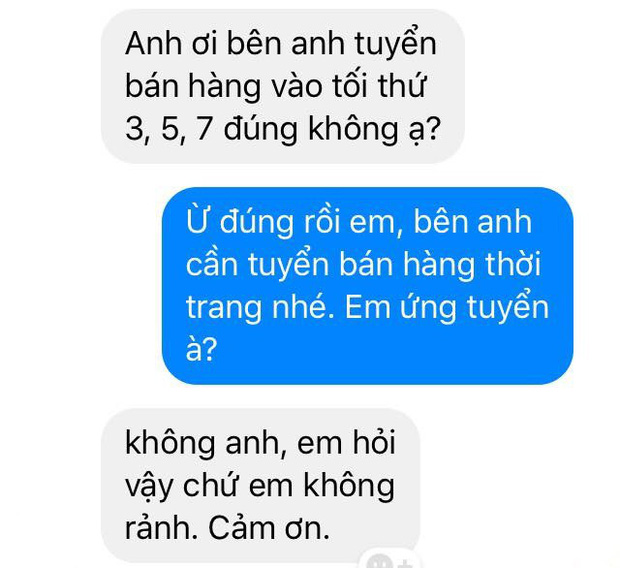Image resolution: width=620 pixels, height=568 pixels.
Task: Click the line 'trang nhé. Em ứng tuyển'
Action: (367, 308)
